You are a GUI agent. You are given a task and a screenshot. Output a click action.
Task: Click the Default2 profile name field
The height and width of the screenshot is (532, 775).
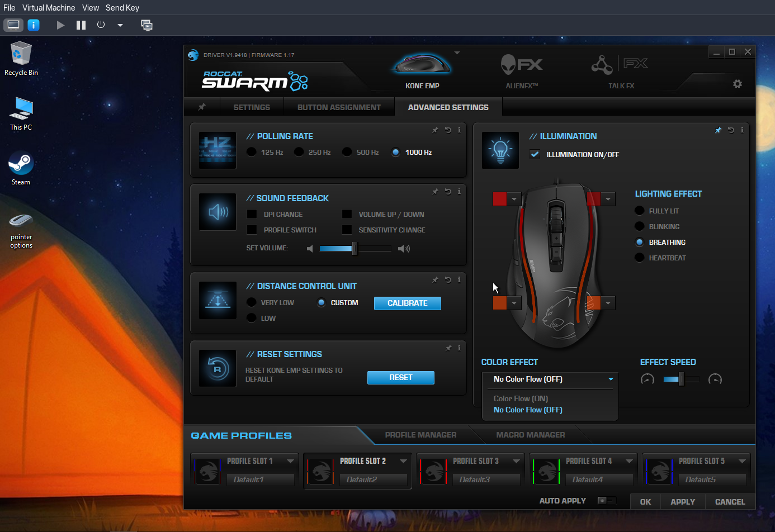[x=374, y=479]
